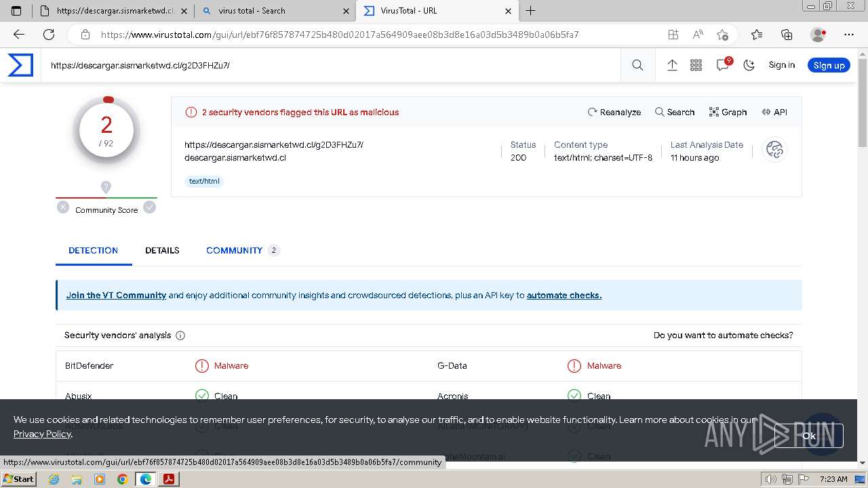
Task: Click the Privacy Policy link
Action: (42, 434)
